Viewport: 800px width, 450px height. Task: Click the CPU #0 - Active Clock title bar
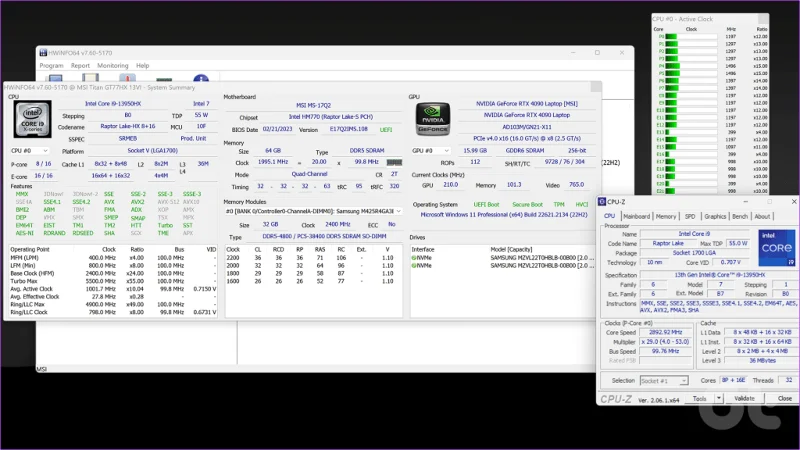[710, 19]
